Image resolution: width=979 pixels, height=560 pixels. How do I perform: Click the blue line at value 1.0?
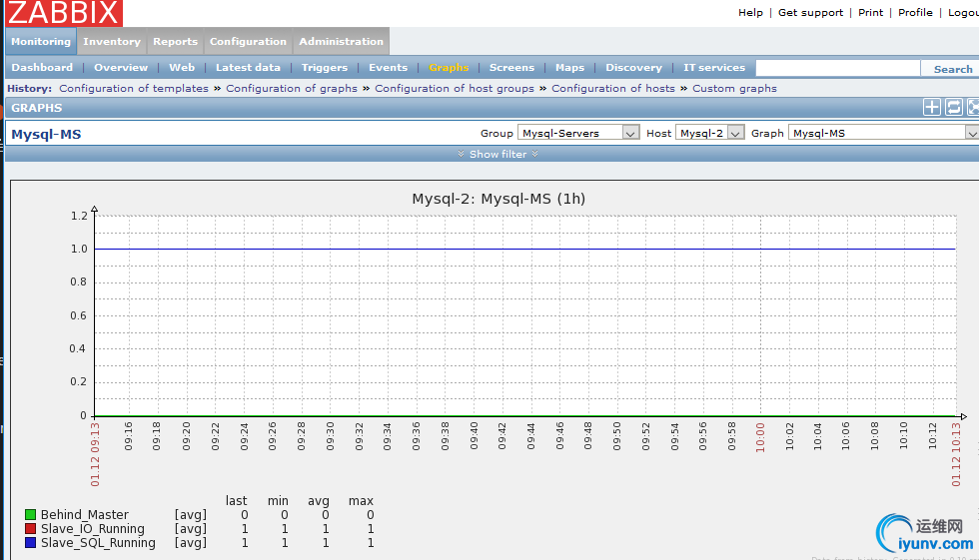tap(524, 249)
